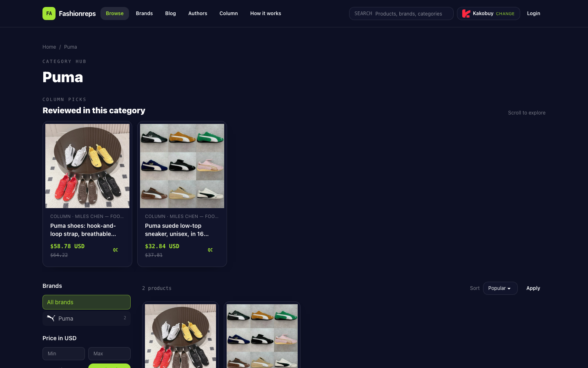Click title 'Puma suede low-top sneaker, unisex, in 16...'
Image resolution: width=588 pixels, height=368 pixels.
coord(177,230)
